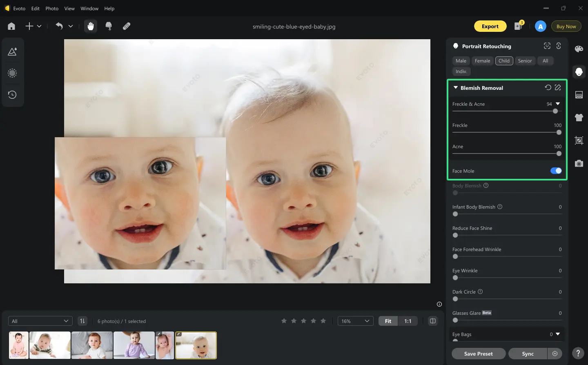Open the zoom level 16% dropdown
The image size is (588, 365).
point(355,321)
